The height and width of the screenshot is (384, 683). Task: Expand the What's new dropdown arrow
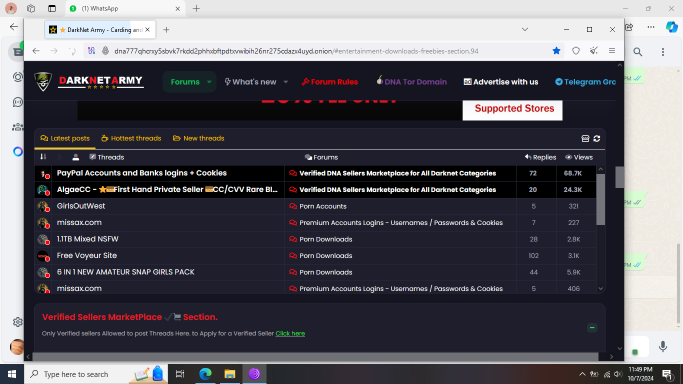click(x=286, y=82)
